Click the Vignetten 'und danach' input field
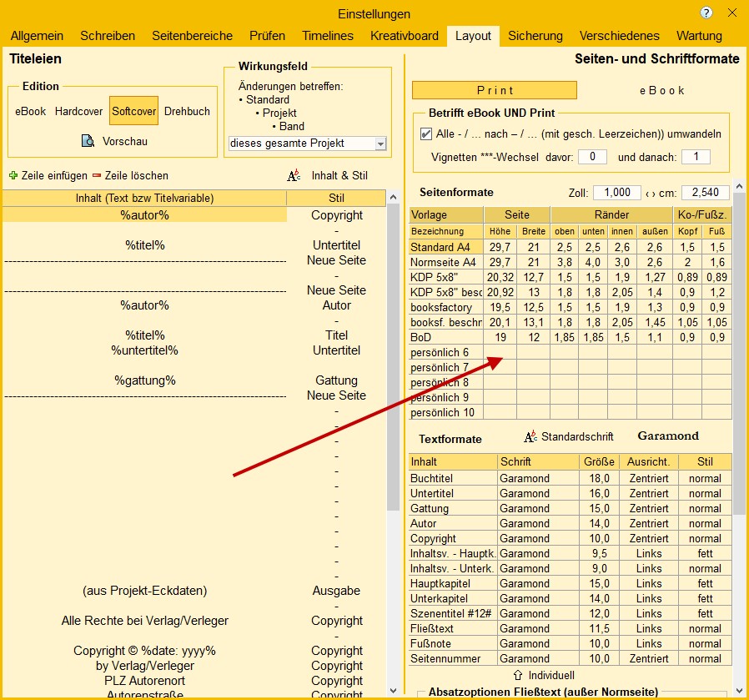The height and width of the screenshot is (700, 749). tap(696, 157)
